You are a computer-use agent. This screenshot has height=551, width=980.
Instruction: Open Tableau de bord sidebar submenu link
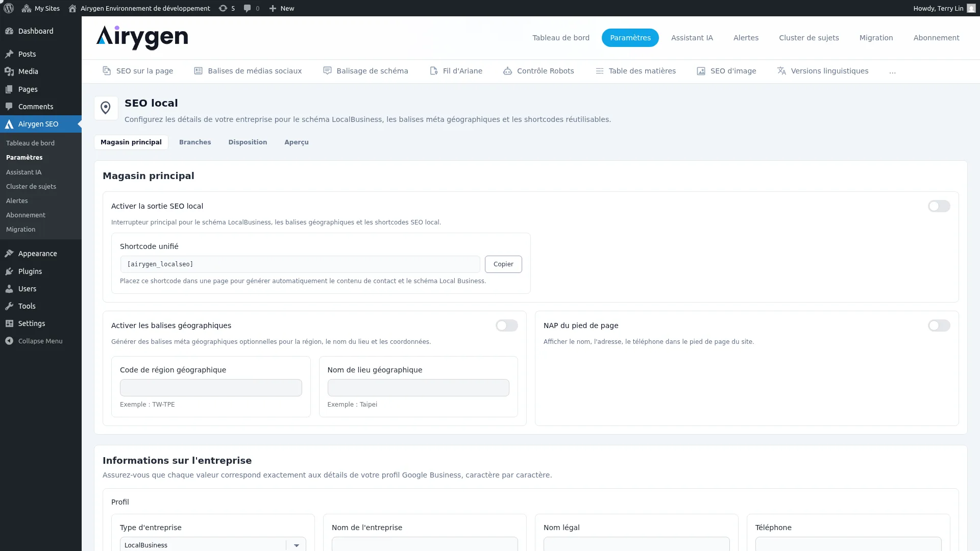30,143
